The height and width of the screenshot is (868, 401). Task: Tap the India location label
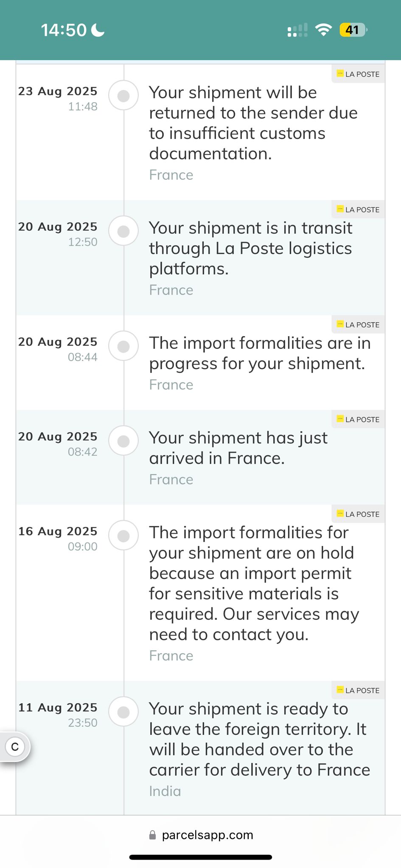click(x=165, y=791)
